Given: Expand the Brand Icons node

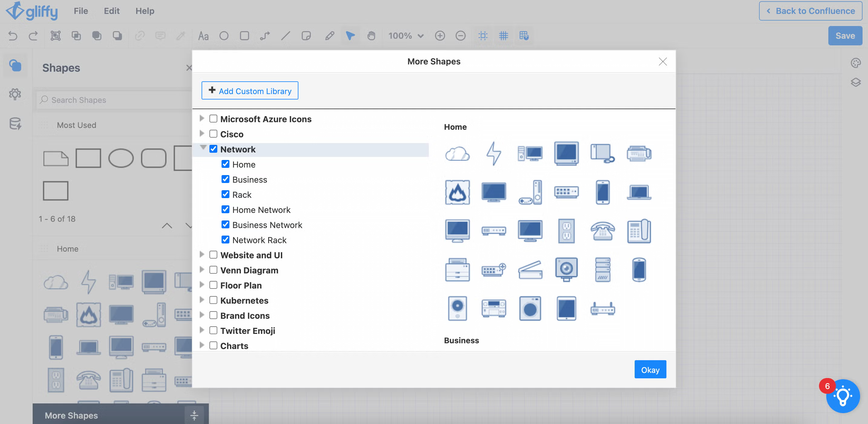Looking at the screenshot, I should coord(202,315).
